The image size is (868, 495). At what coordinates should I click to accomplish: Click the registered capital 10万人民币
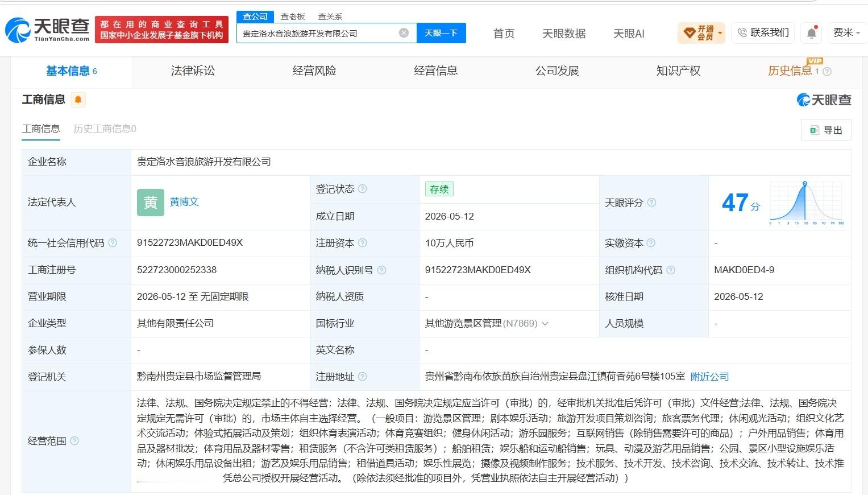point(449,243)
